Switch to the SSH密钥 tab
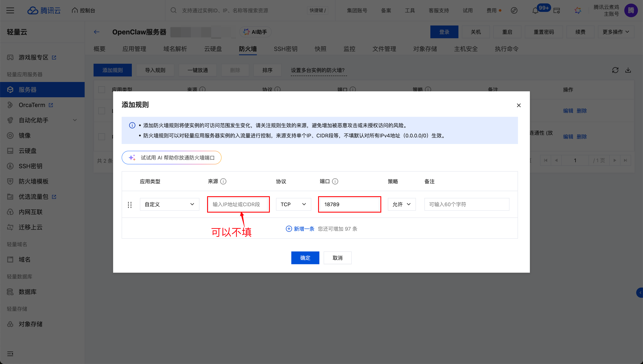This screenshot has height=364, width=643. (285, 49)
